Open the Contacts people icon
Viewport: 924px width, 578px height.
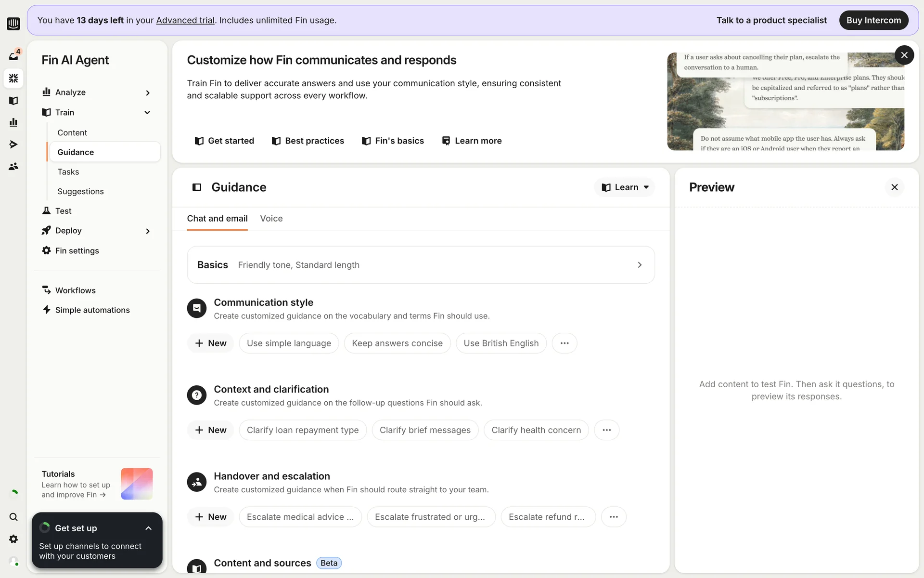pos(13,166)
